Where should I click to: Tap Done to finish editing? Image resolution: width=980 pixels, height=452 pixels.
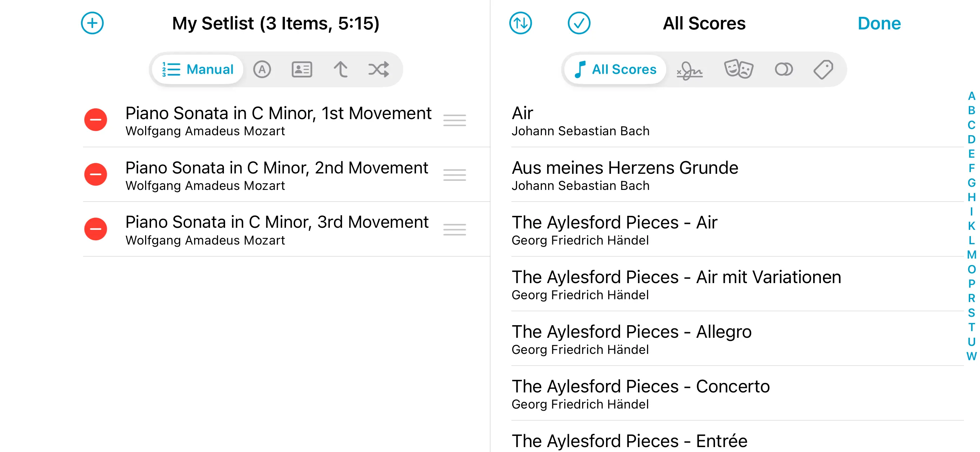(x=879, y=23)
